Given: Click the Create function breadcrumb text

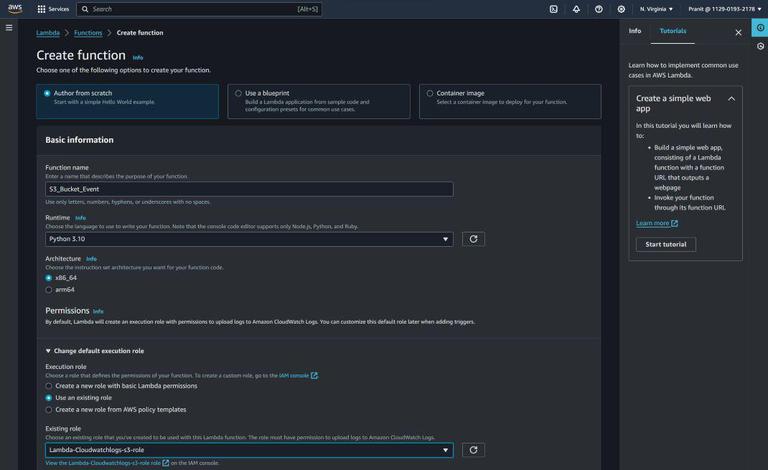Looking at the screenshot, I should point(140,33).
